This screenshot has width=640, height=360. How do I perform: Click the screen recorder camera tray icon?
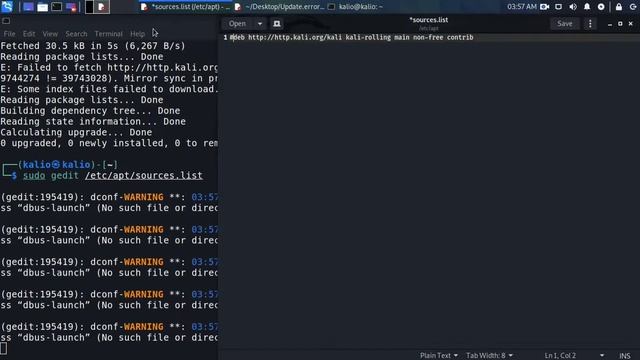(x=544, y=7)
